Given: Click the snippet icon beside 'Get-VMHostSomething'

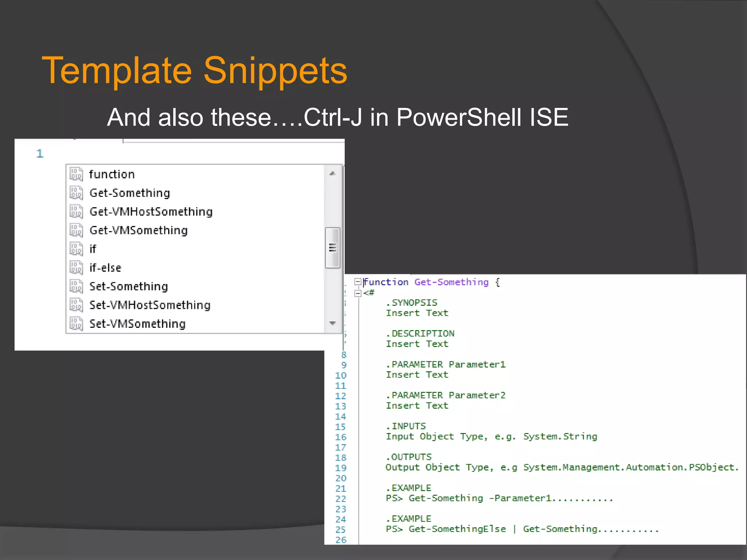Looking at the screenshot, I should pos(76,211).
